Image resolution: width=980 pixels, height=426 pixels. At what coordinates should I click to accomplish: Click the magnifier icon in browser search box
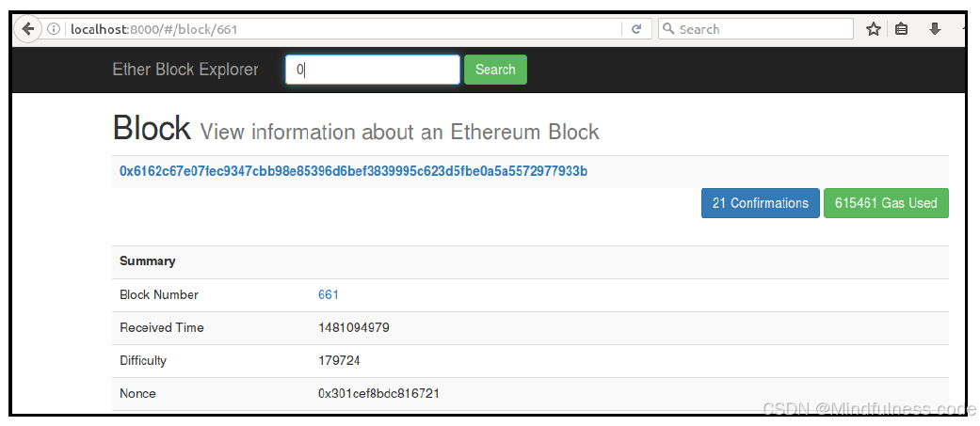(668, 29)
